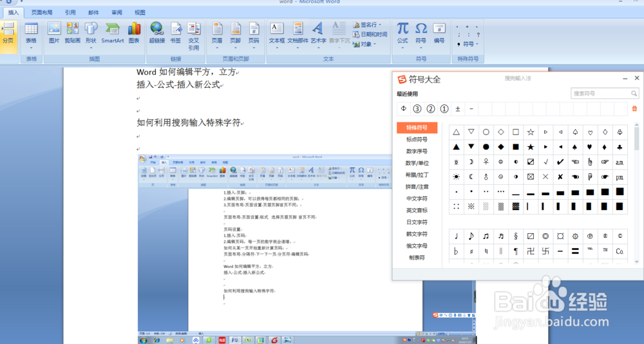
Task: Open 特殊符号 group 符号 dropdown
Action: click(x=468, y=44)
